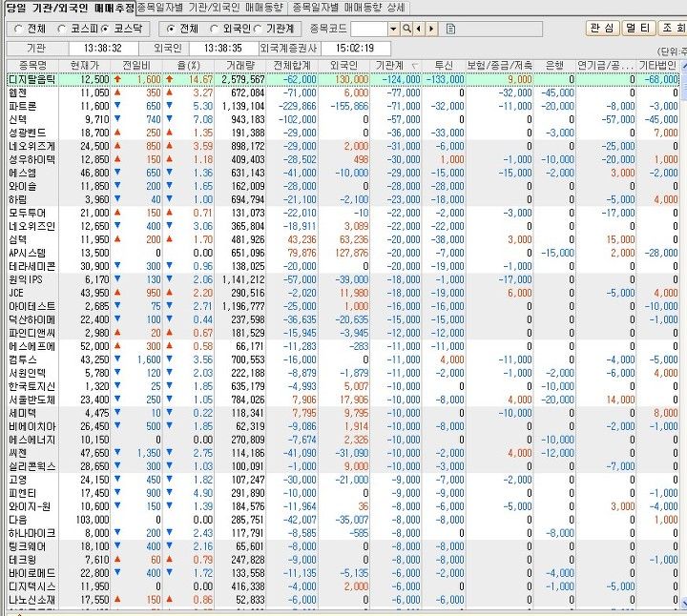Screen dimensions: 687x616
Task: Sort by the 기타법인 column header
Action: pyautogui.click(x=657, y=65)
